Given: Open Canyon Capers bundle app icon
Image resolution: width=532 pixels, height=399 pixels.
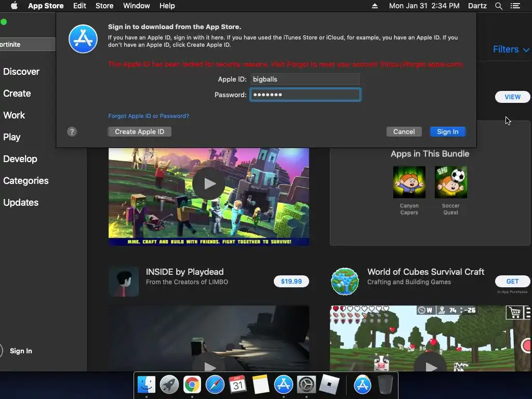Looking at the screenshot, I should (x=409, y=182).
